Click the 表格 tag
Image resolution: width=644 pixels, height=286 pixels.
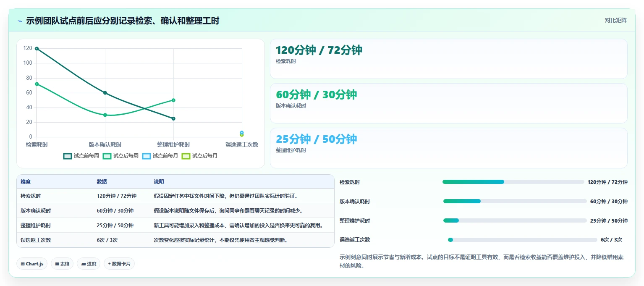tap(62, 264)
